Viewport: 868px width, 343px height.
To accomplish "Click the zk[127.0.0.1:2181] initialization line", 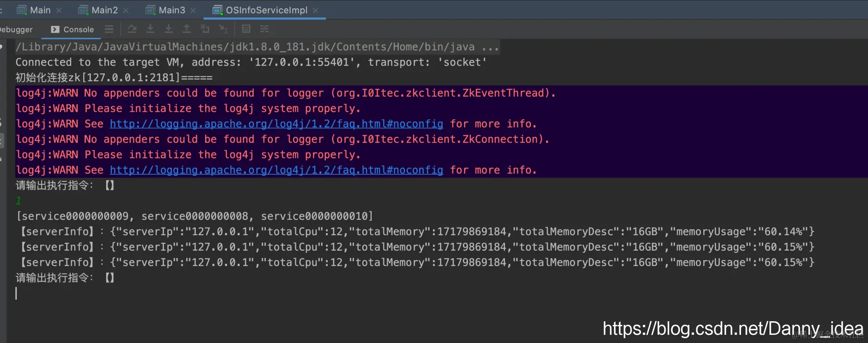I will pyautogui.click(x=114, y=77).
